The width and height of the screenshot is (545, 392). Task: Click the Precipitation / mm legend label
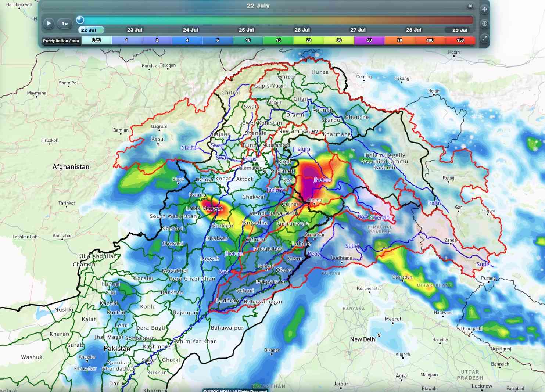(x=61, y=41)
